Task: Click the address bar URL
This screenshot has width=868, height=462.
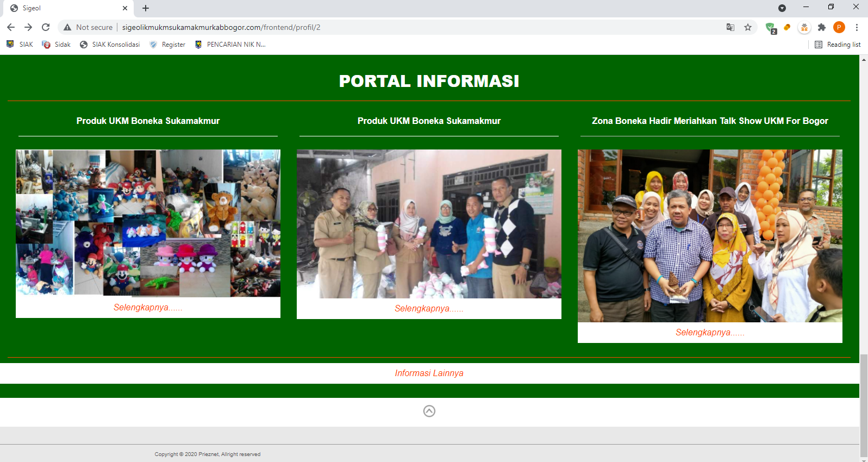Action: coord(221,27)
